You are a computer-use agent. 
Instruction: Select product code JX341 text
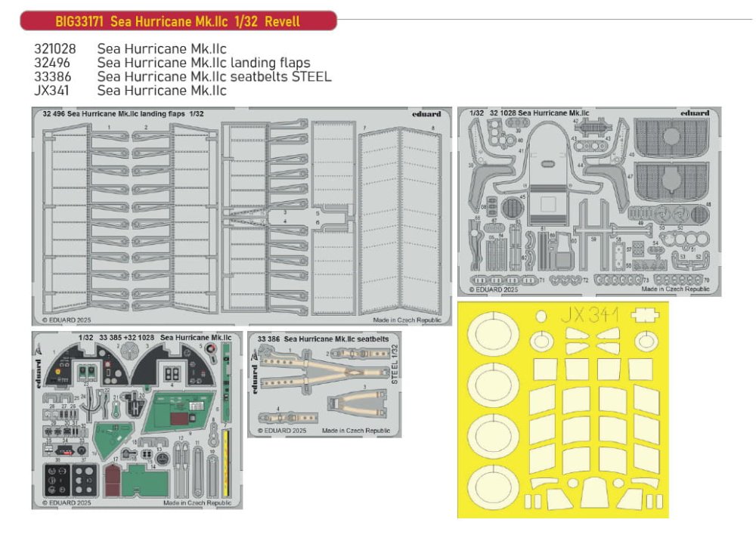[51, 91]
